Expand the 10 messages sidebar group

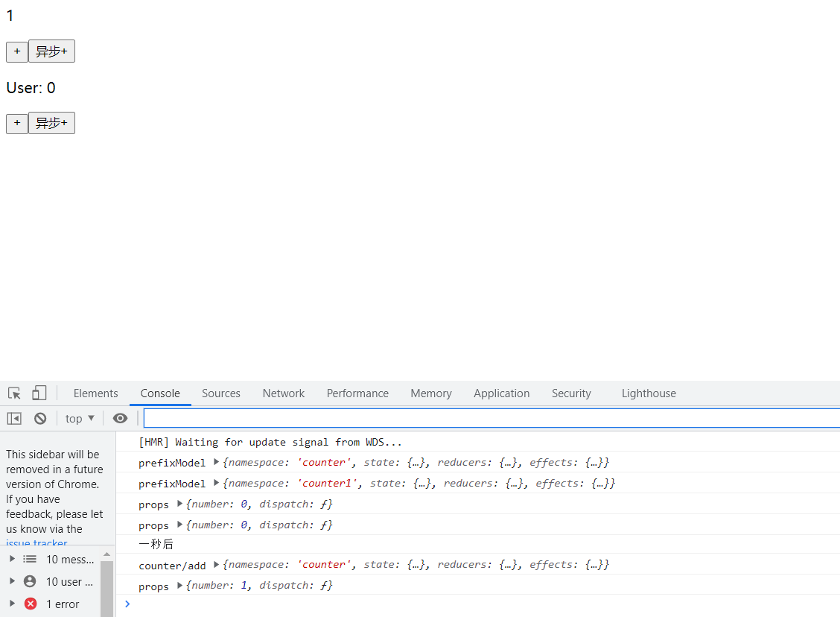coord(13,559)
